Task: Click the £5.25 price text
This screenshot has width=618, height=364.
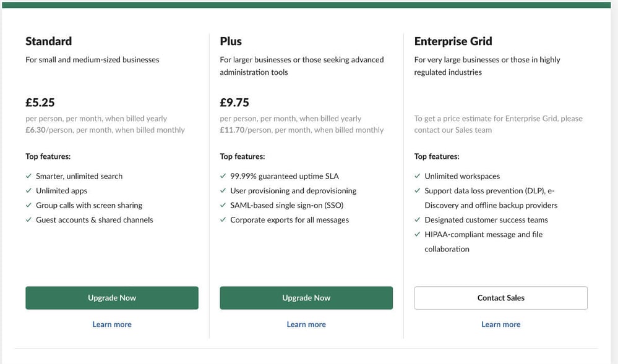Action: pyautogui.click(x=40, y=102)
